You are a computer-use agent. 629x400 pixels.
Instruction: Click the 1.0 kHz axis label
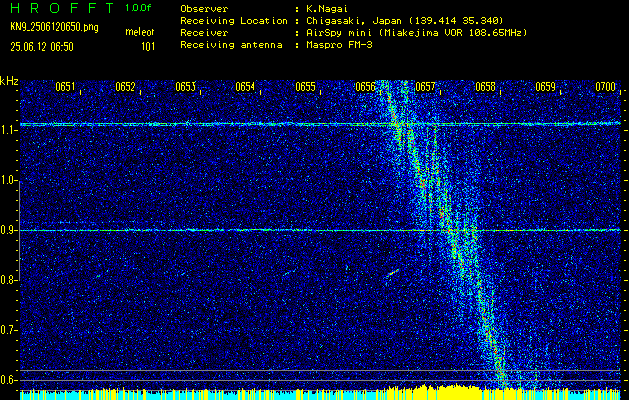[x=8, y=180]
